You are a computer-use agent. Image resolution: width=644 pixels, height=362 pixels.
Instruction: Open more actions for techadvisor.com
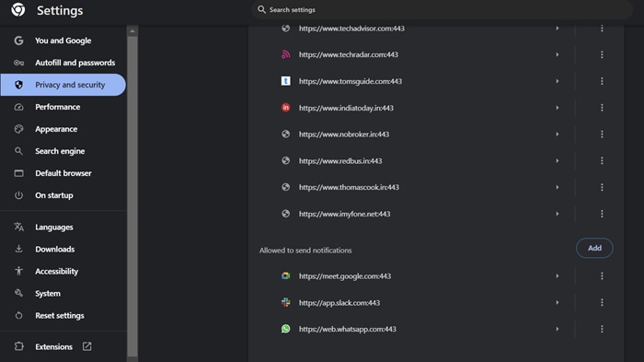[602, 28]
